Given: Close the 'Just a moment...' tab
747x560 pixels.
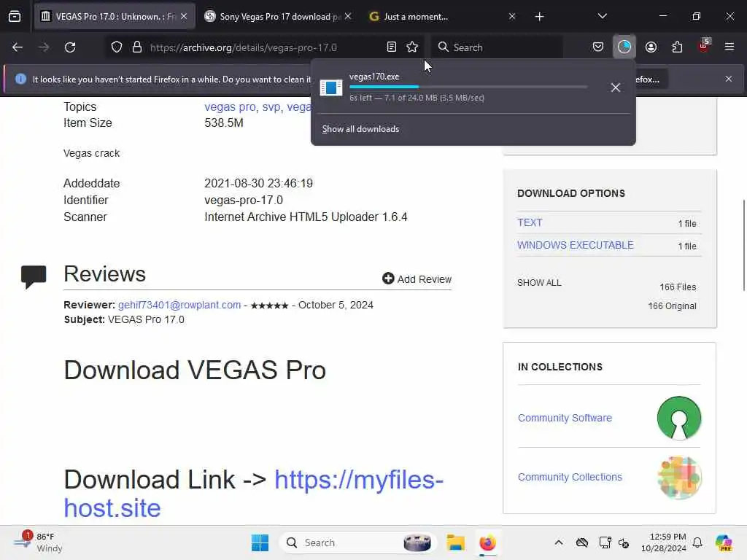Looking at the screenshot, I should [x=512, y=17].
